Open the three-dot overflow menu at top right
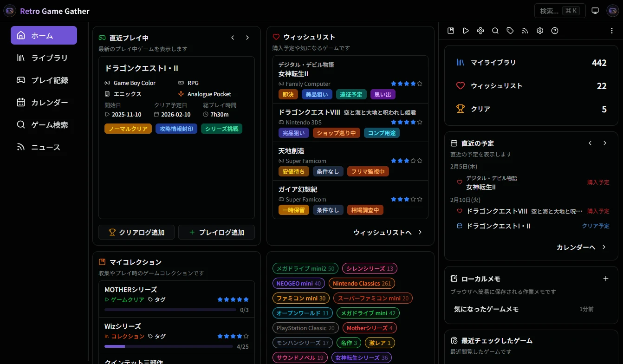 [x=611, y=31]
